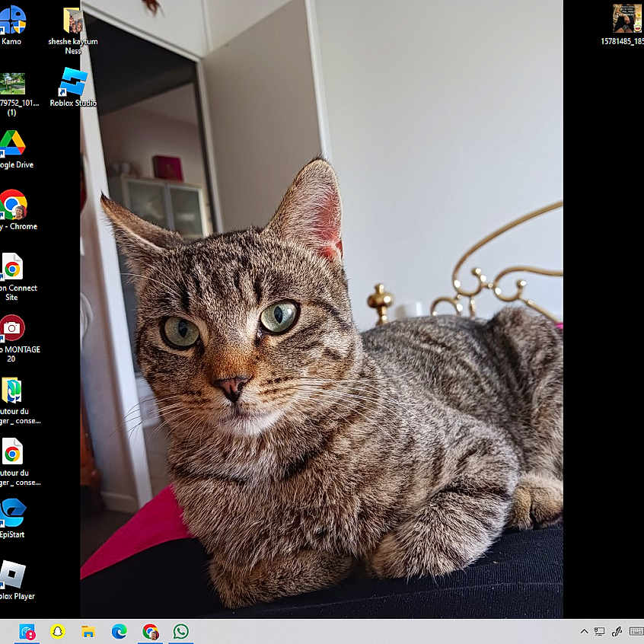Select the 15781485 image file at top right
Viewport: 644px width, 644px height.
click(x=626, y=19)
